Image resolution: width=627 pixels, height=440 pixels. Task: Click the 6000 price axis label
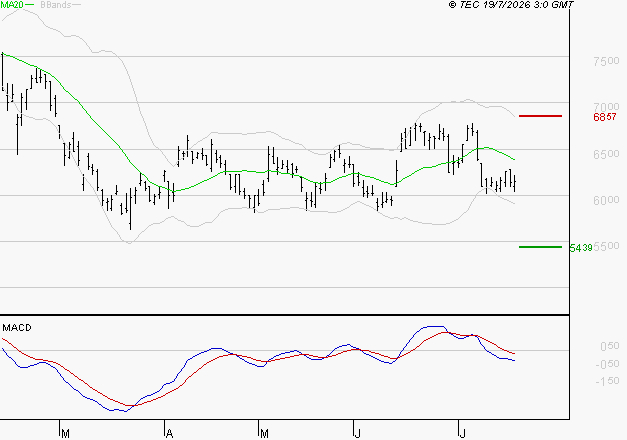click(x=606, y=200)
